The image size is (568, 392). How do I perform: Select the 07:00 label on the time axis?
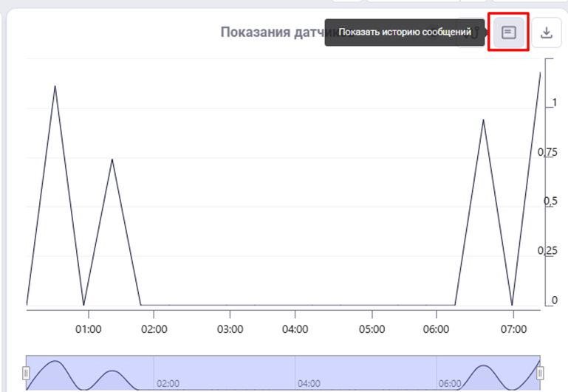pyautogui.click(x=513, y=326)
